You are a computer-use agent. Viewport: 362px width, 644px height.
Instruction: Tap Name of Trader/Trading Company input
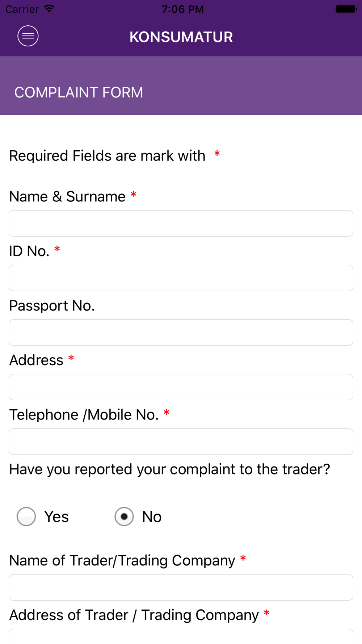(181, 587)
